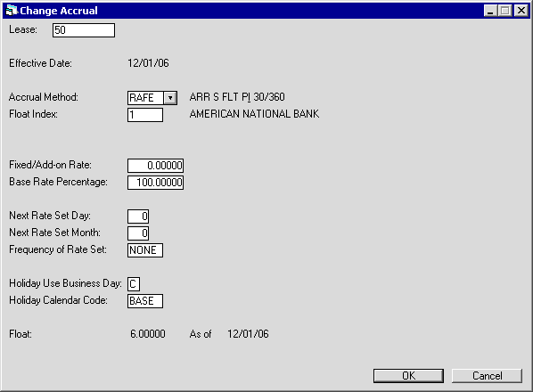Viewport: 533px width, 392px height.
Task: Confirm changes with the OK button
Action: (x=408, y=376)
